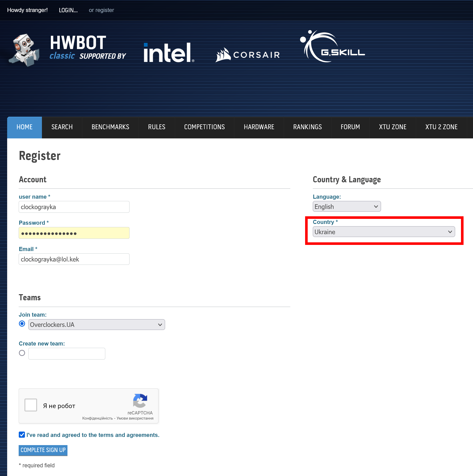The height and width of the screenshot is (476, 473).
Task: Go to the HOME tab
Action: [x=25, y=127]
